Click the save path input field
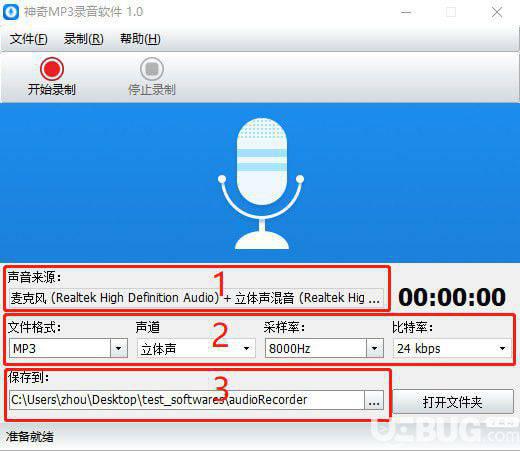 point(187,400)
